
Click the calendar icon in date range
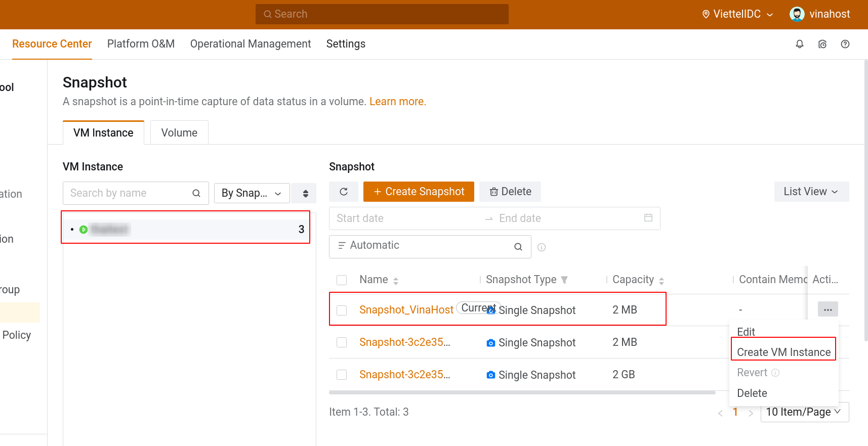point(648,218)
